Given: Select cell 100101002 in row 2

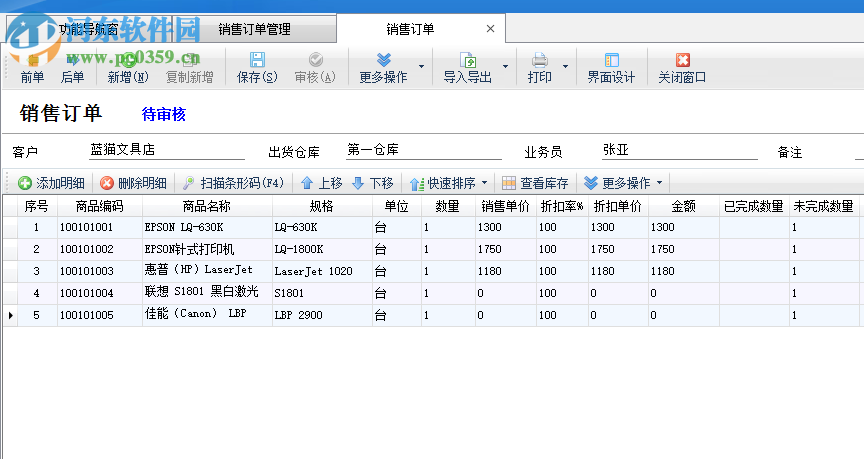Looking at the screenshot, I should pos(100,249).
